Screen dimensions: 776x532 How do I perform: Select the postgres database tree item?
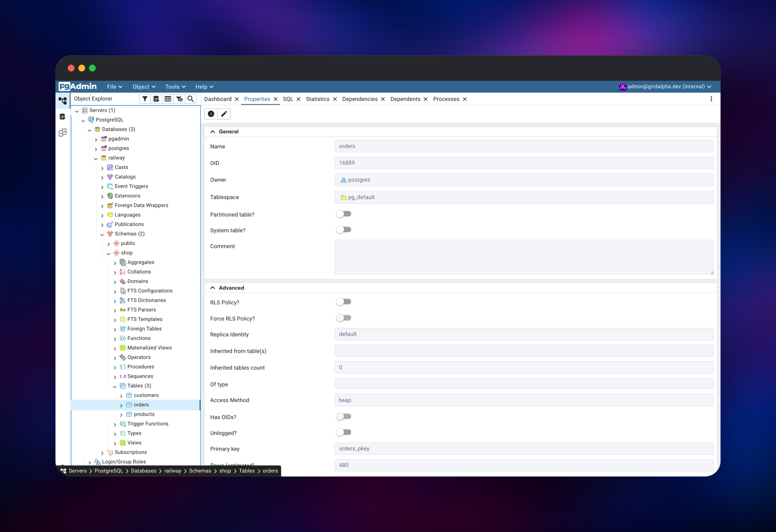click(119, 148)
